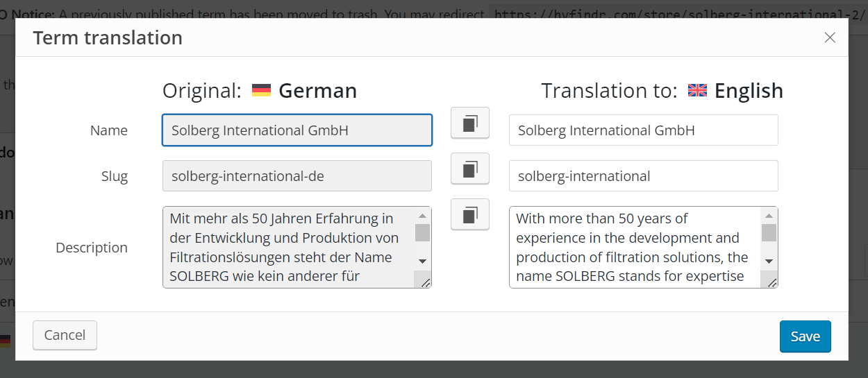
Task: Click the German original Name field
Action: (297, 130)
